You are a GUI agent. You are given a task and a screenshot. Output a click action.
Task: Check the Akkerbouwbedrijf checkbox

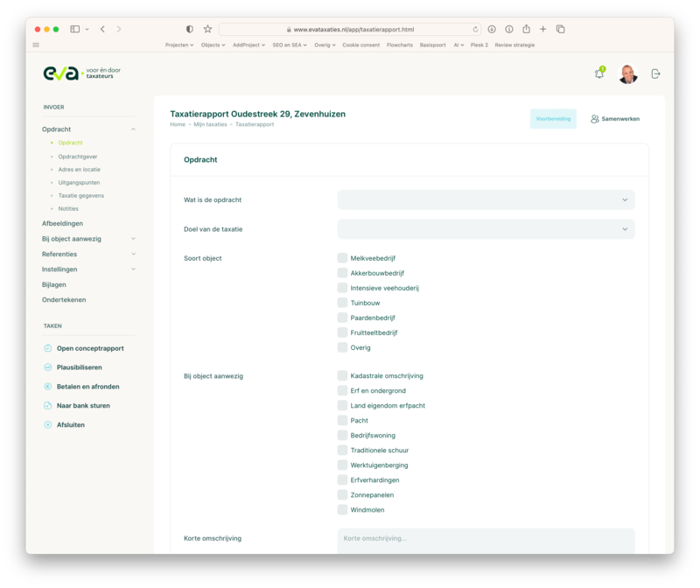pos(342,273)
